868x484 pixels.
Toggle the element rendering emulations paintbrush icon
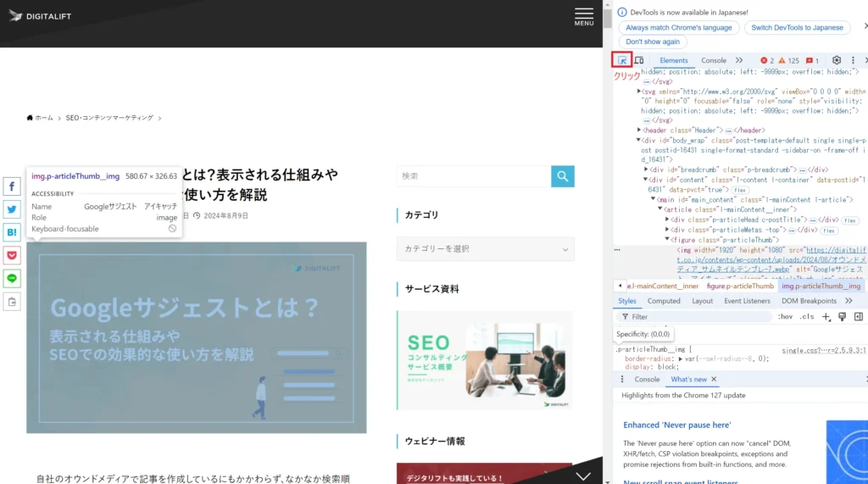(842, 317)
